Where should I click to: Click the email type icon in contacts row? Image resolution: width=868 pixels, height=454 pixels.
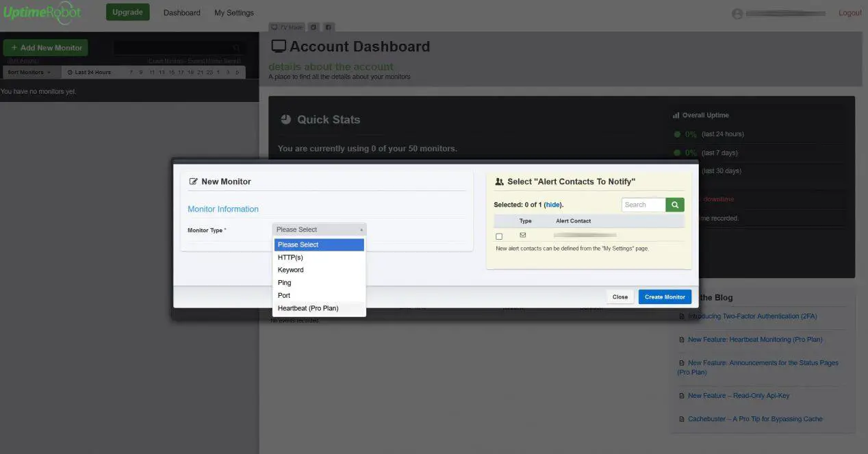(523, 236)
